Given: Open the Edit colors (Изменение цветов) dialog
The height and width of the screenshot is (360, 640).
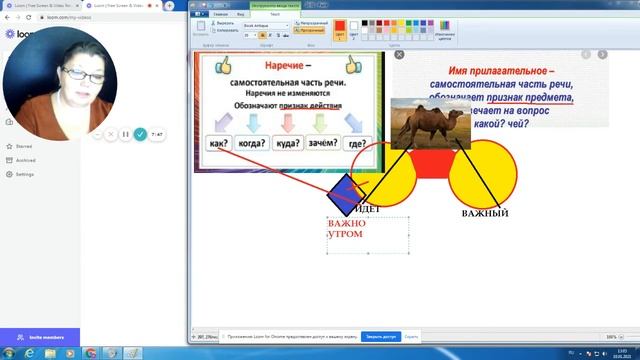Looking at the screenshot, I should coord(444,30).
